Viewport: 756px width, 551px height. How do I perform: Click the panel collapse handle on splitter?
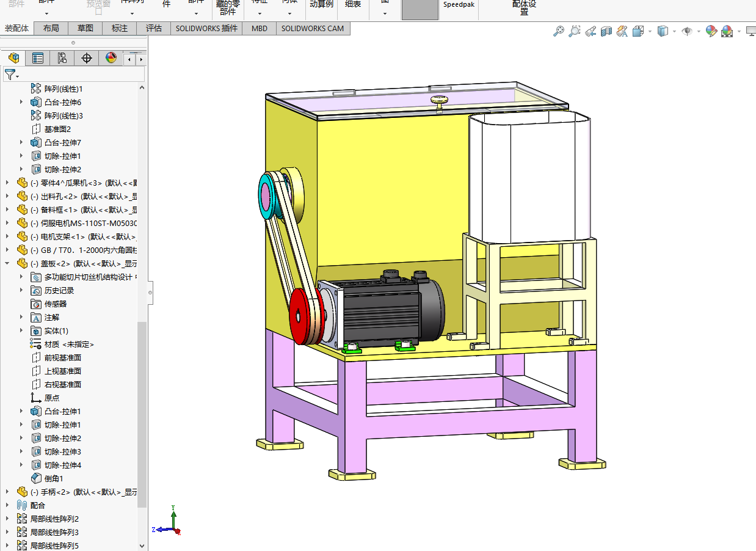click(151, 293)
